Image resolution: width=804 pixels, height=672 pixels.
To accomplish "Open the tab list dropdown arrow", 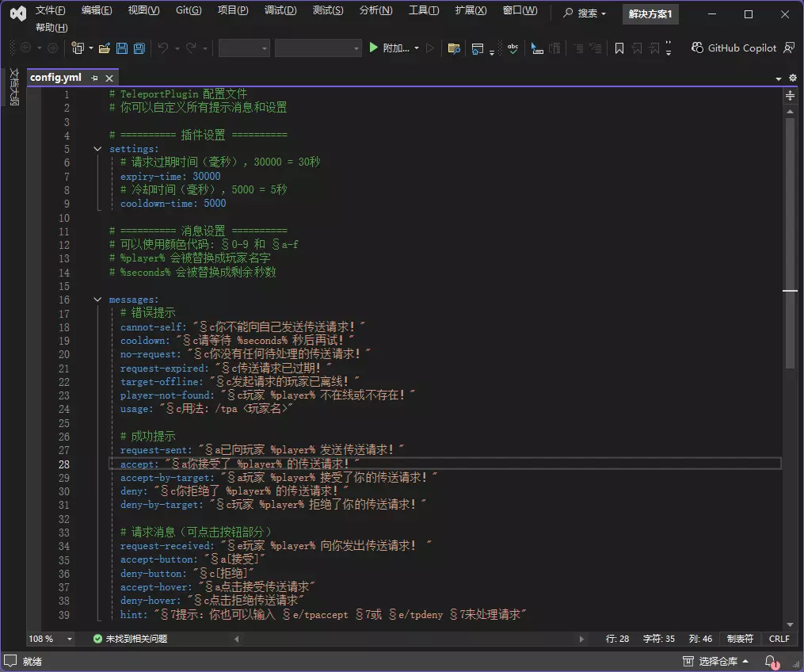I will (779, 78).
